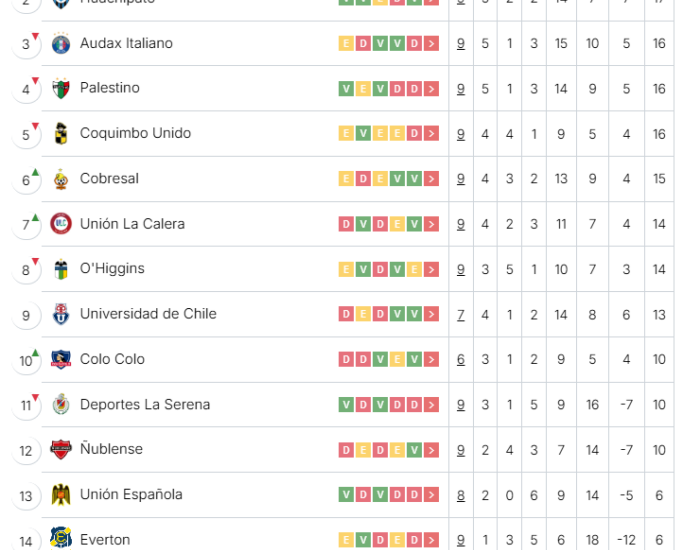Open Coquimbo Unido's crest icon
The height and width of the screenshot is (550, 683).
pyautogui.click(x=61, y=133)
